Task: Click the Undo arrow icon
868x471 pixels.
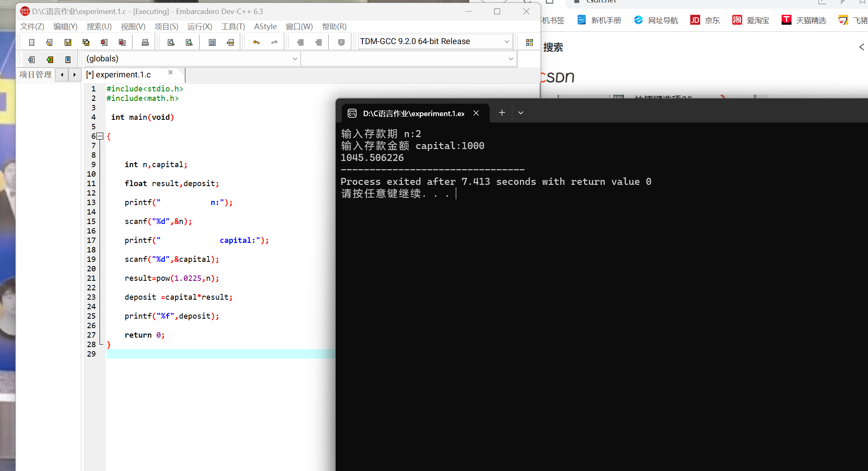Action: [256, 42]
